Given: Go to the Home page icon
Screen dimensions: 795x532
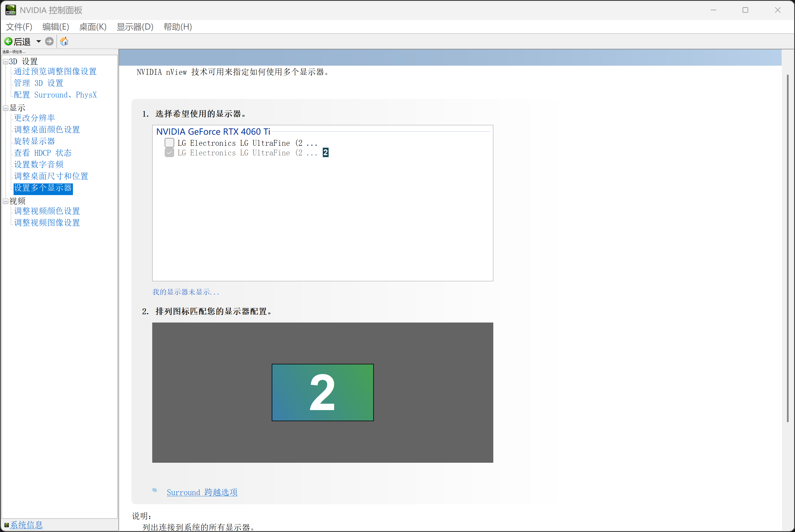Looking at the screenshot, I should coord(64,41).
